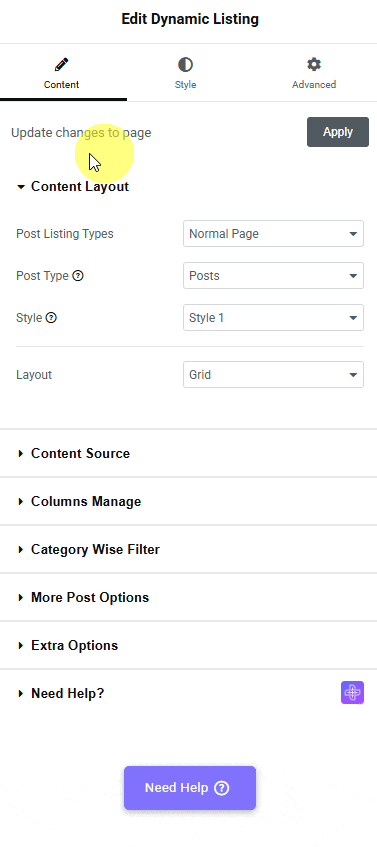Open the Post Type dropdown showing Posts

click(x=273, y=276)
